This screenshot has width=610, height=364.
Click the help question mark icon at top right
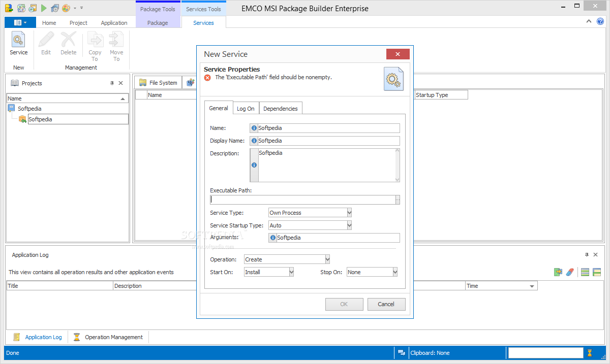pos(600,21)
